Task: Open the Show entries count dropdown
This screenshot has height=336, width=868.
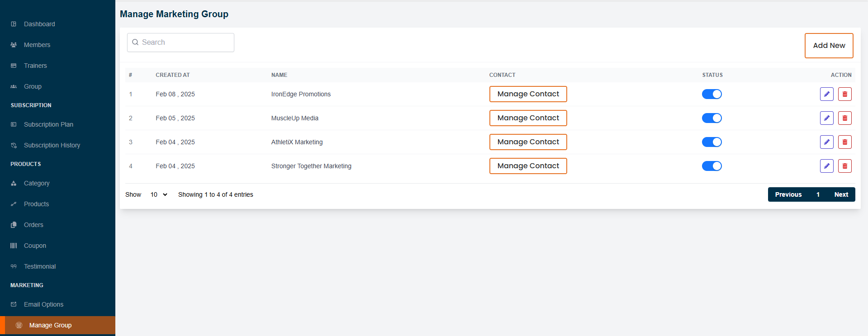Action: pos(159,194)
